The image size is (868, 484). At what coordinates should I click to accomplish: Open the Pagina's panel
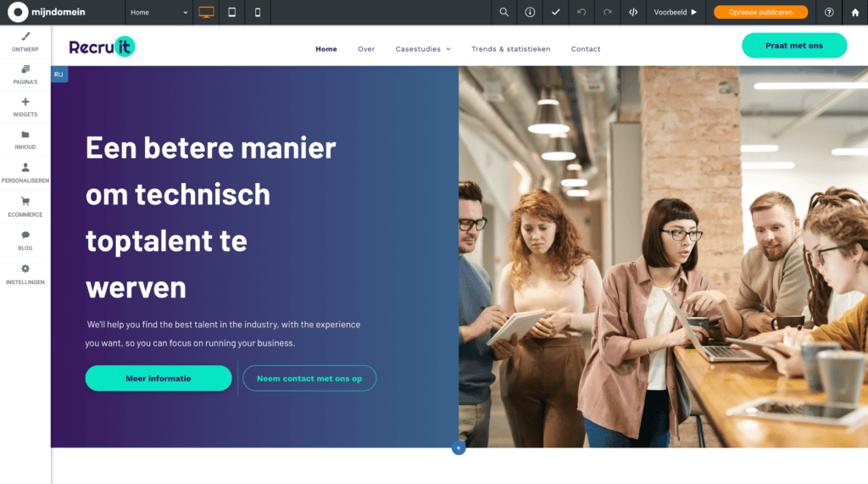coord(25,75)
